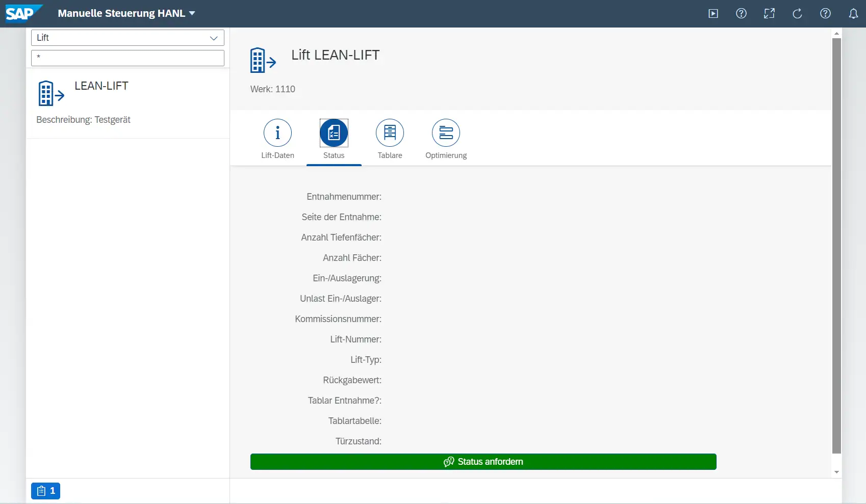The height and width of the screenshot is (504, 866).
Task: Select the LEAN-LIFT list item
Action: coord(128,103)
